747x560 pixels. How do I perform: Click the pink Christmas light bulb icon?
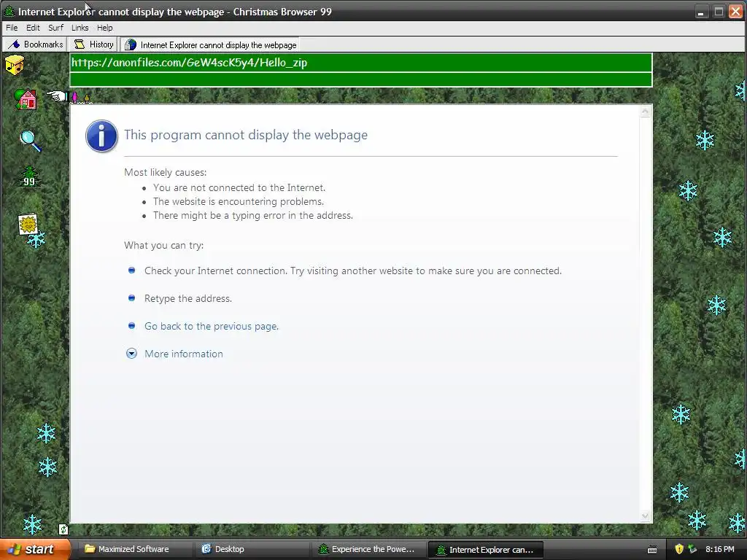pos(75,97)
